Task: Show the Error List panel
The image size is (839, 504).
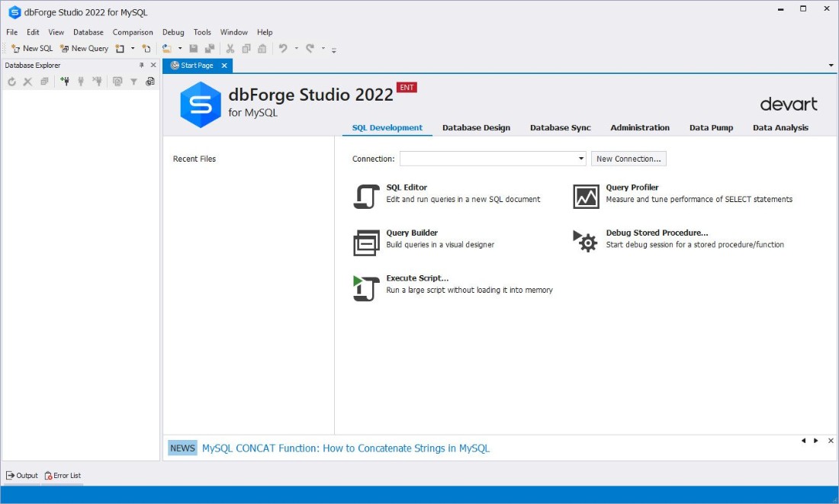Action: coord(63,476)
